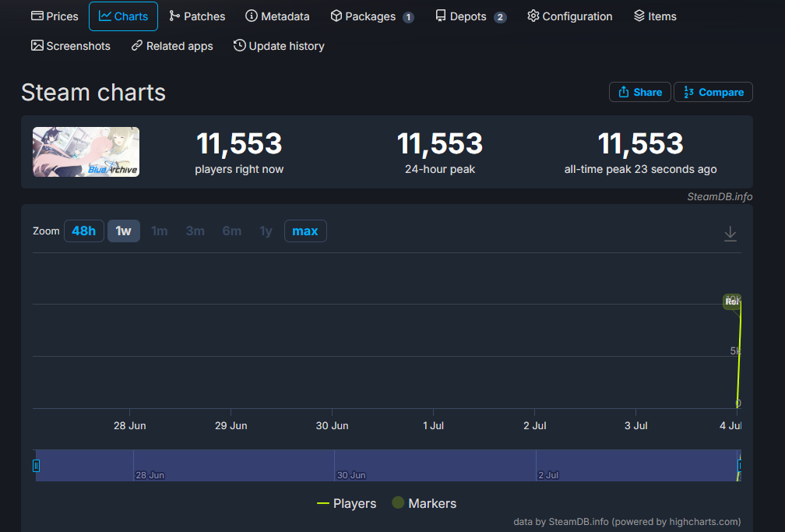Click the chain-link Related apps icon
Image resolution: width=785 pixels, height=532 pixels.
coord(137,46)
